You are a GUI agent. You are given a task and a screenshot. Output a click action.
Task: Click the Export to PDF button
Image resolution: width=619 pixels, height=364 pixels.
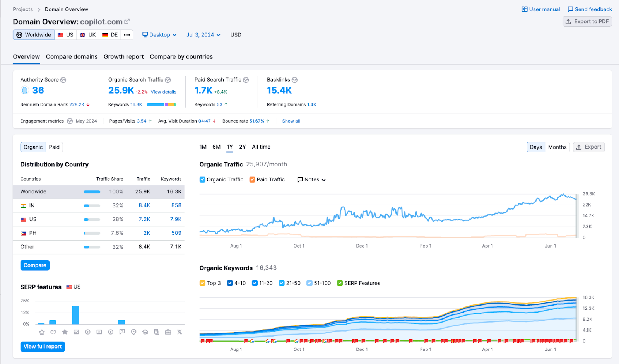[x=587, y=22]
